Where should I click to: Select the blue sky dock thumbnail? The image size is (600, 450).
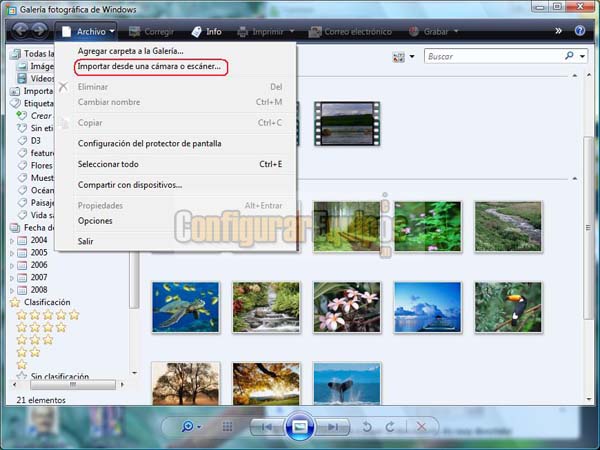[427, 307]
